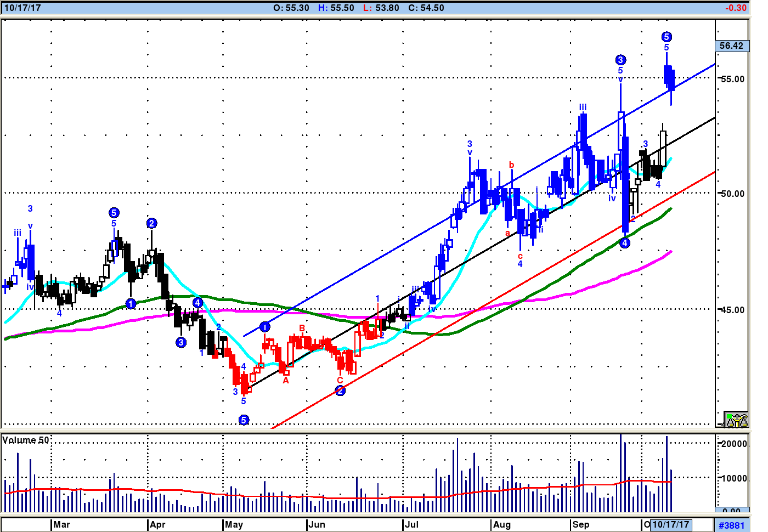Click the circled 1 marker starting the blue channel line
Image resolution: width=768 pixels, height=532 pixels.
264,327
